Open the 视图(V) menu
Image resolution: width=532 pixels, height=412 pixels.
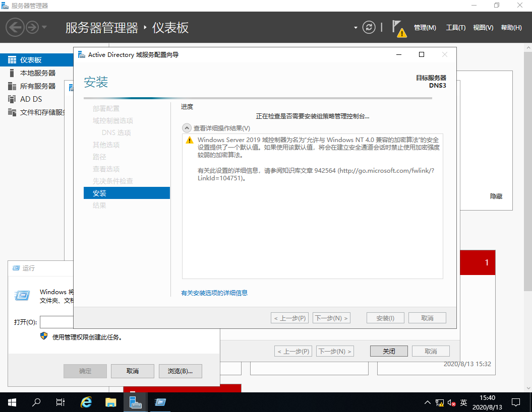(x=483, y=27)
